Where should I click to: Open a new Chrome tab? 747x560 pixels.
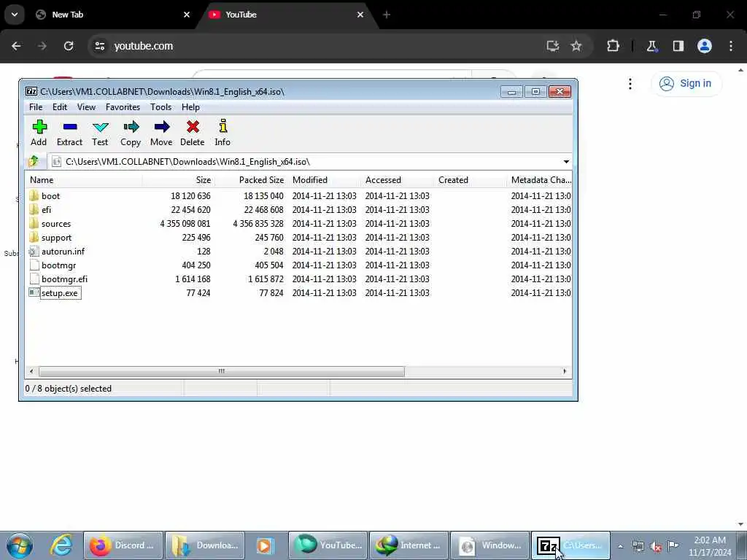click(387, 15)
